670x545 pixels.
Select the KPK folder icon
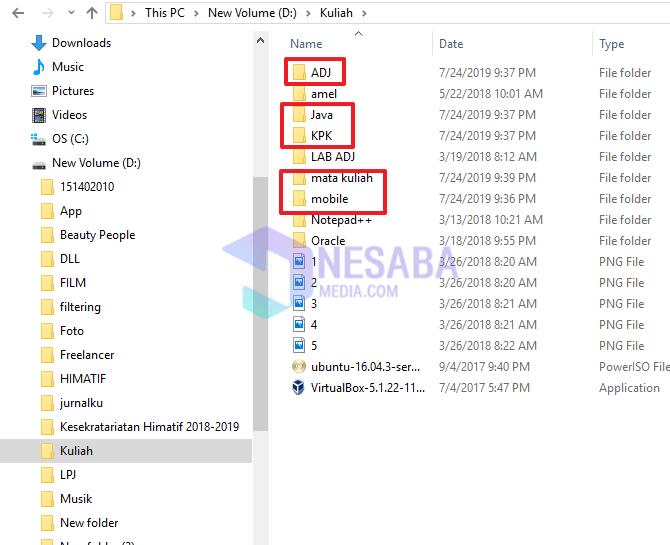[x=299, y=136]
